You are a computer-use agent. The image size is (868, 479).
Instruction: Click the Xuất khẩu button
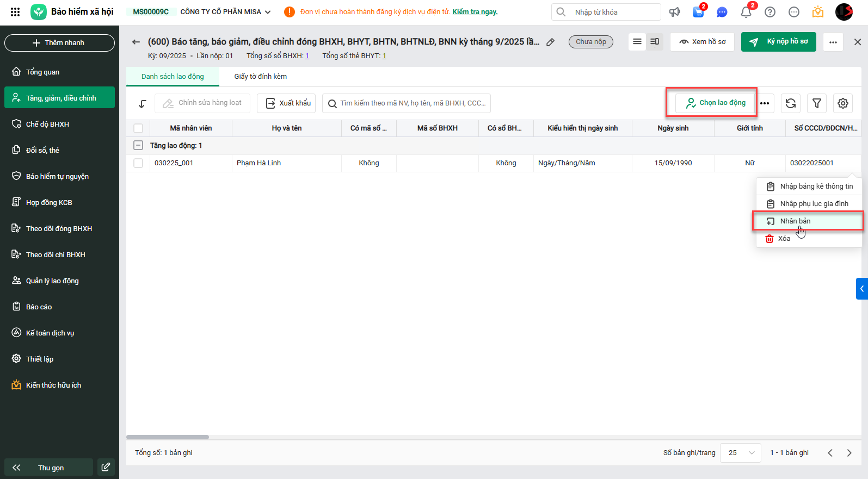tap(286, 103)
